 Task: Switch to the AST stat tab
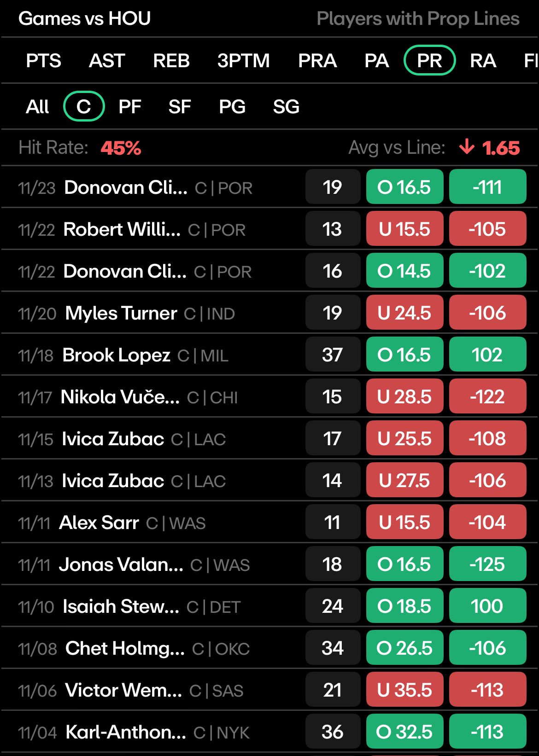click(107, 60)
